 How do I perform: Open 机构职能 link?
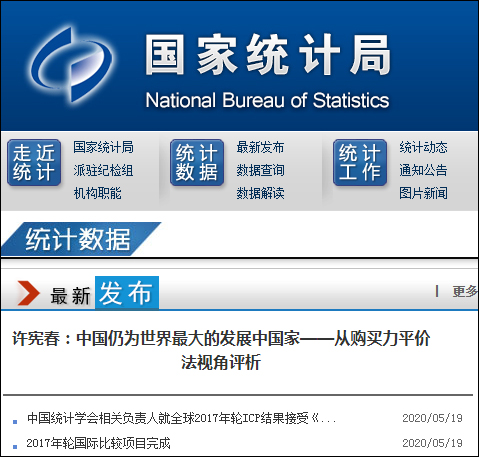coord(97,193)
